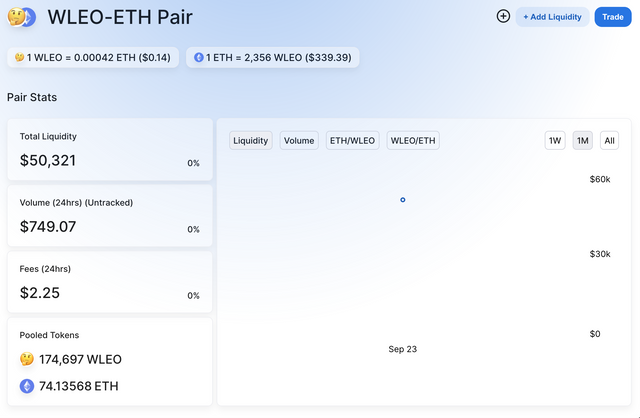This screenshot has height=418, width=640.
Task: Select the 1M time range
Action: pos(582,140)
